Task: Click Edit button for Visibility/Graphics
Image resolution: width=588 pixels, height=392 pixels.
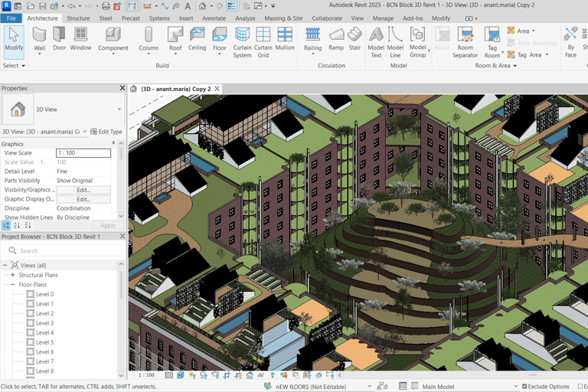Action: click(x=83, y=190)
